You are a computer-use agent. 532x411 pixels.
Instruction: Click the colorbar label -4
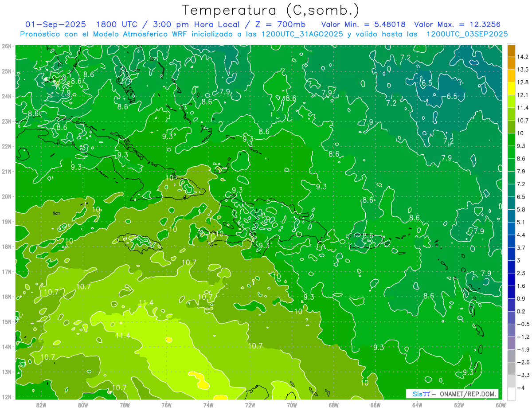click(521, 388)
